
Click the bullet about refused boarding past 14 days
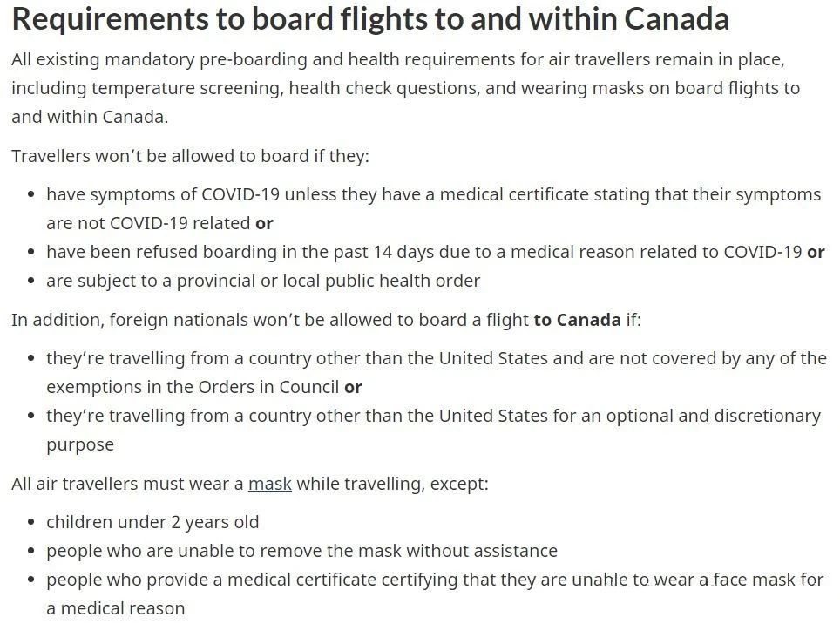pos(436,252)
